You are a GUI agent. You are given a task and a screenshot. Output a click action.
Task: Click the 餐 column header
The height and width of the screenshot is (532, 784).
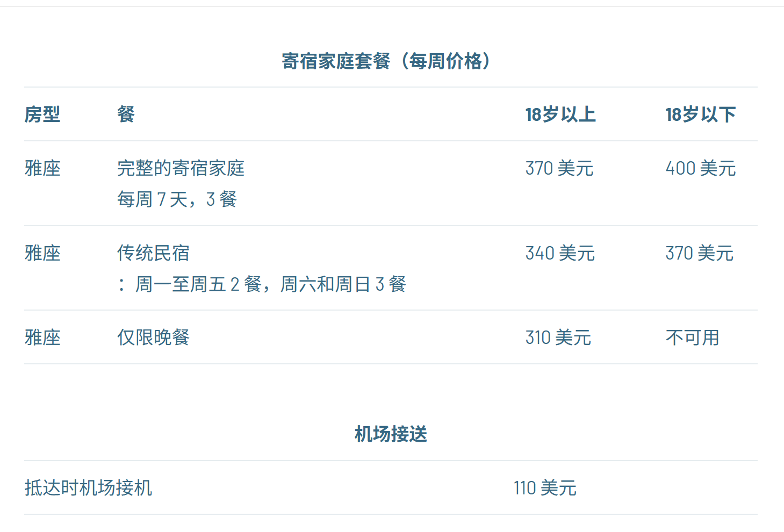click(x=126, y=114)
